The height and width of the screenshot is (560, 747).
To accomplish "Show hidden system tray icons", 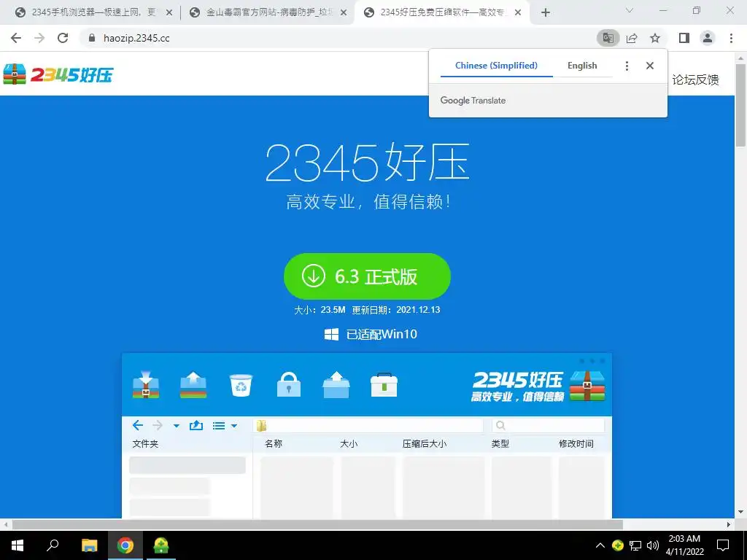I will point(600,545).
